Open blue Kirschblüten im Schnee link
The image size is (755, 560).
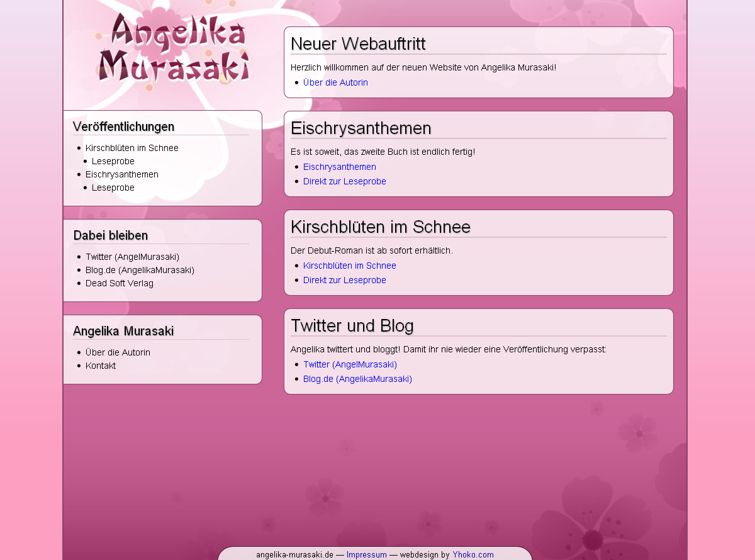tap(349, 266)
